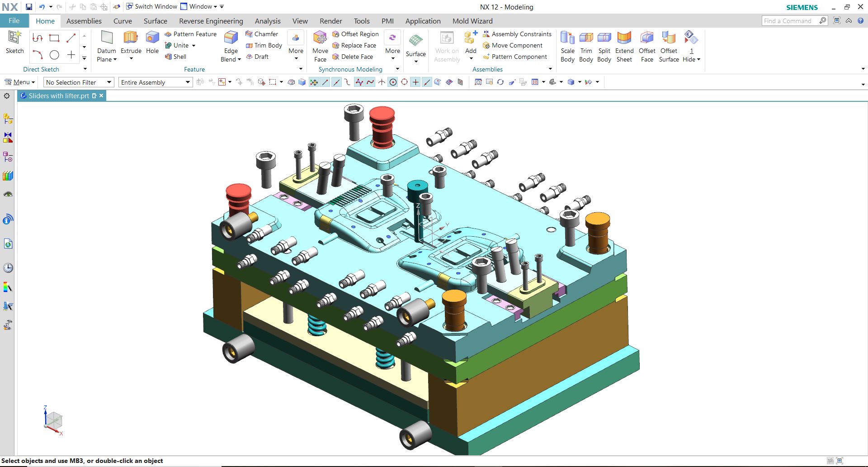Screen dimensions: 868x467
Task: Close the Sliders with lifter.prt tab
Action: click(x=101, y=95)
